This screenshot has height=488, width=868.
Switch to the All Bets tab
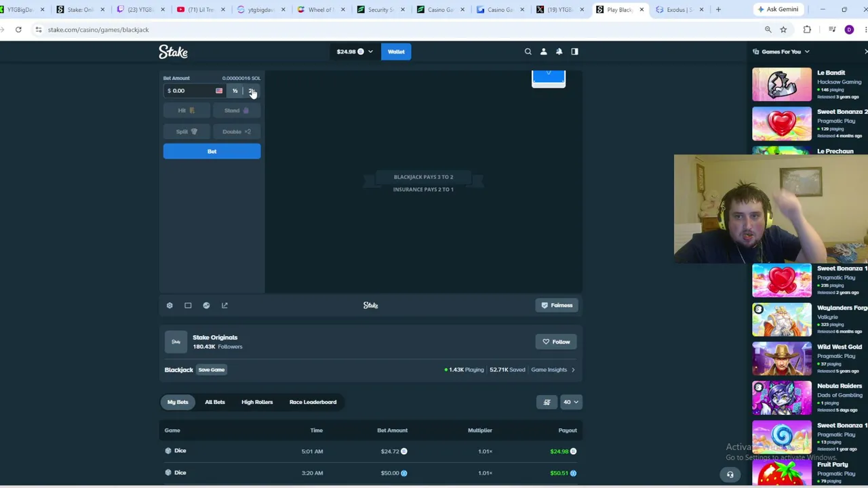[215, 402]
